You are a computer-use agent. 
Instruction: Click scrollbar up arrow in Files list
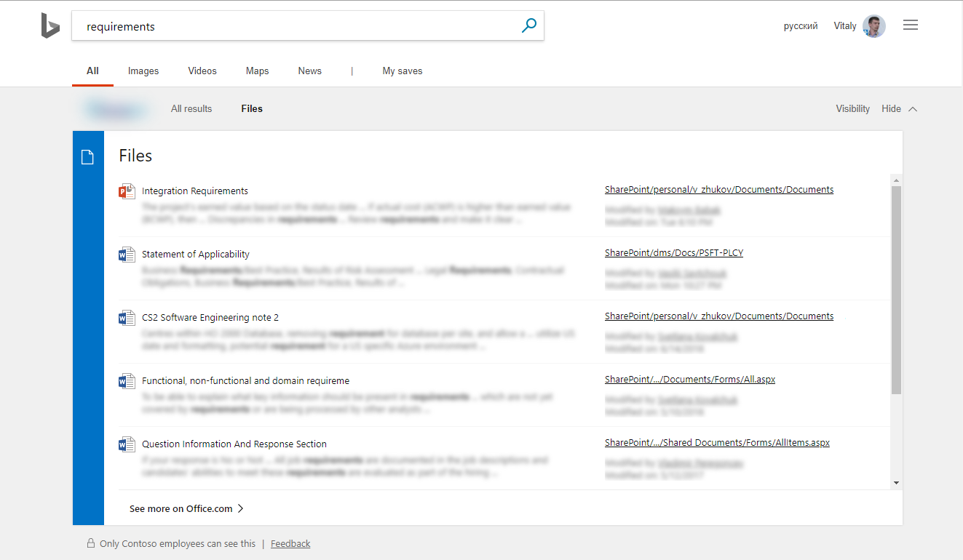tap(896, 180)
